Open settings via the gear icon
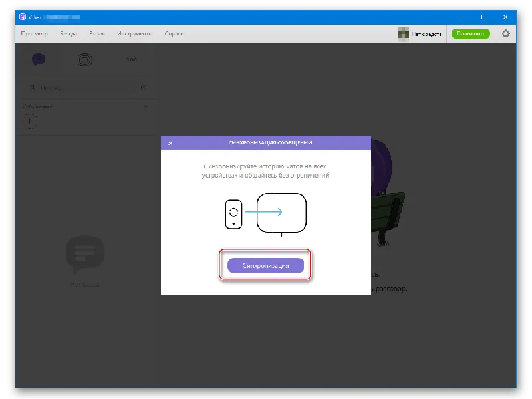The width and height of the screenshot is (532, 399). point(505,33)
